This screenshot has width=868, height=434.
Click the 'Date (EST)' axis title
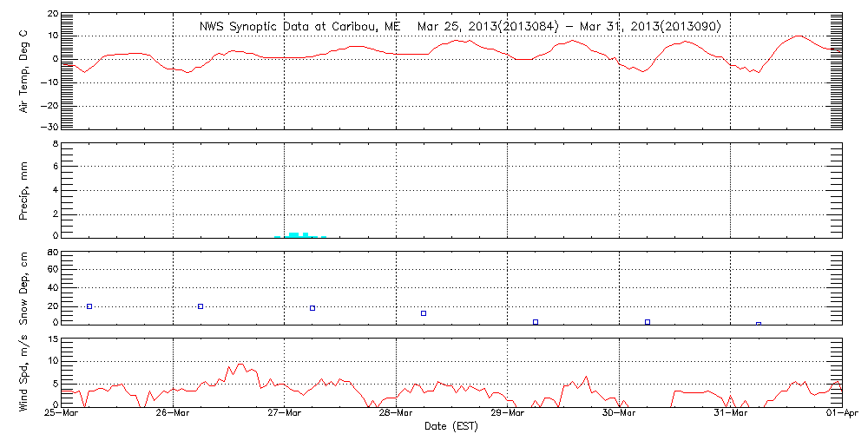450,427
